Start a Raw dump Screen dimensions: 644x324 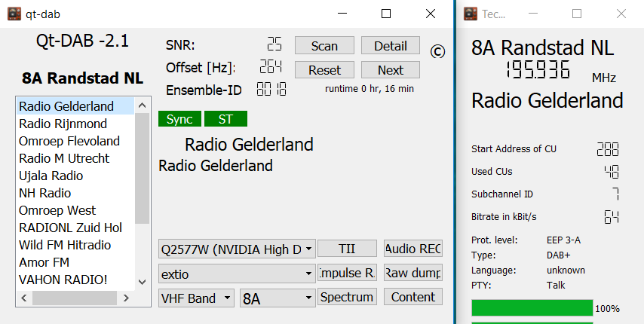point(413,273)
